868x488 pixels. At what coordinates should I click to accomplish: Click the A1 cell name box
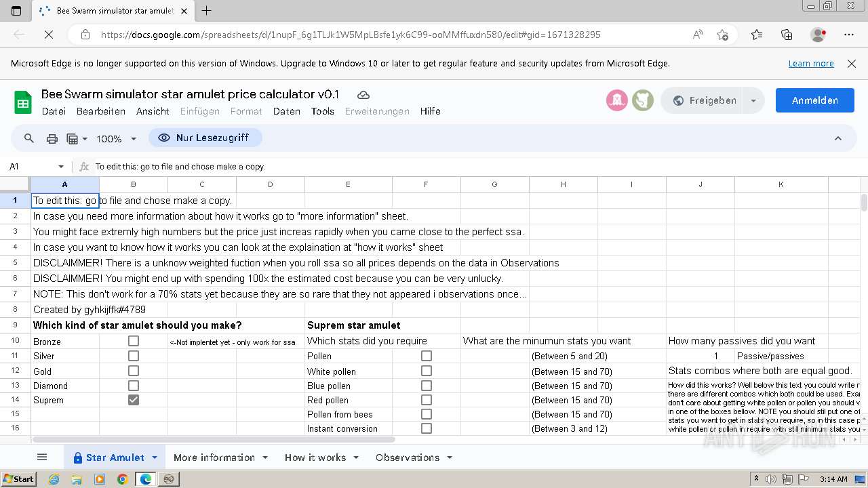[31, 166]
